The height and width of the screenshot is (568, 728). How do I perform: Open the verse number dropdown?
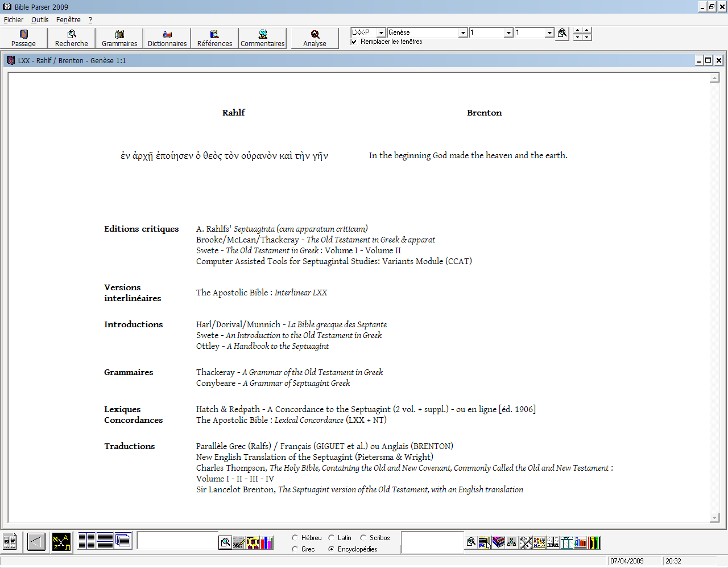(549, 32)
